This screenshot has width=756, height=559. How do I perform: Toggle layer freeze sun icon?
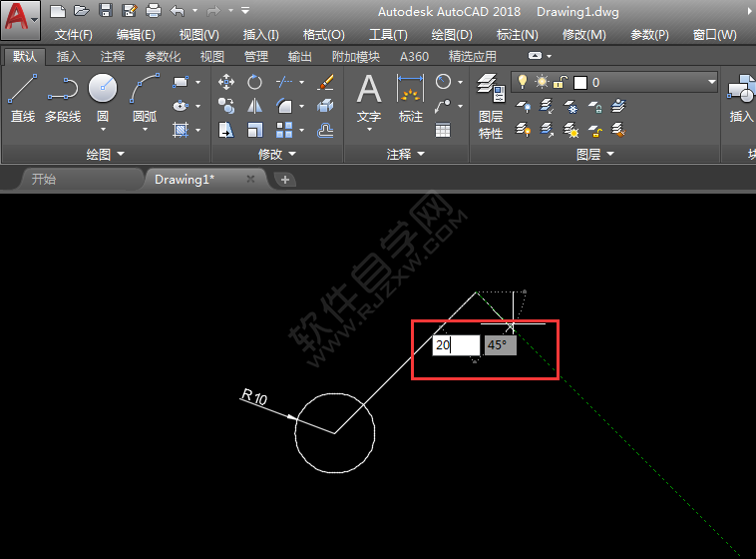[x=542, y=82]
